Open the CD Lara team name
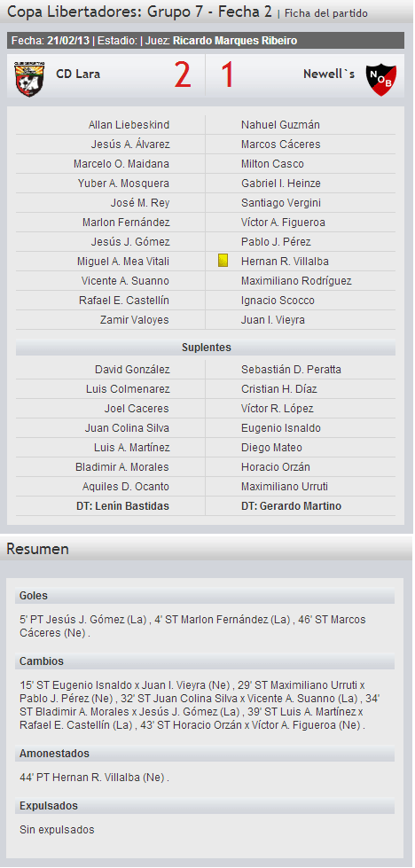This screenshot has width=415, height=868. tap(78, 74)
